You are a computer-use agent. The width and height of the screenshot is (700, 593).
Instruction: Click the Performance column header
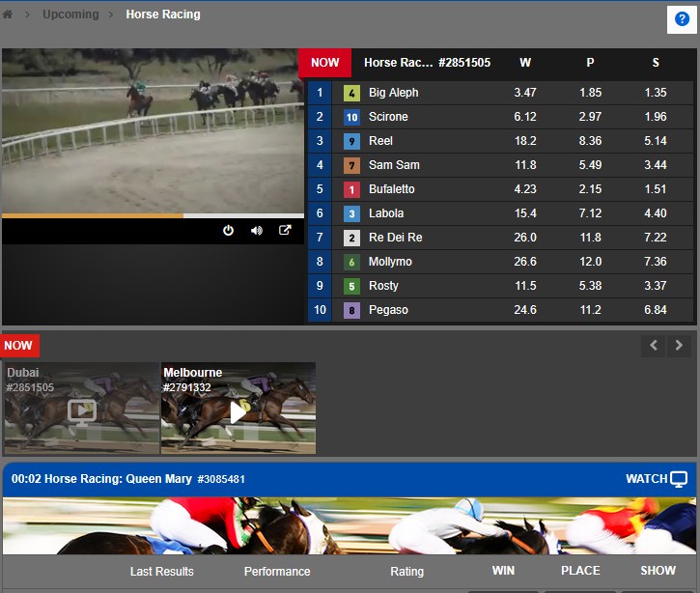point(277,571)
